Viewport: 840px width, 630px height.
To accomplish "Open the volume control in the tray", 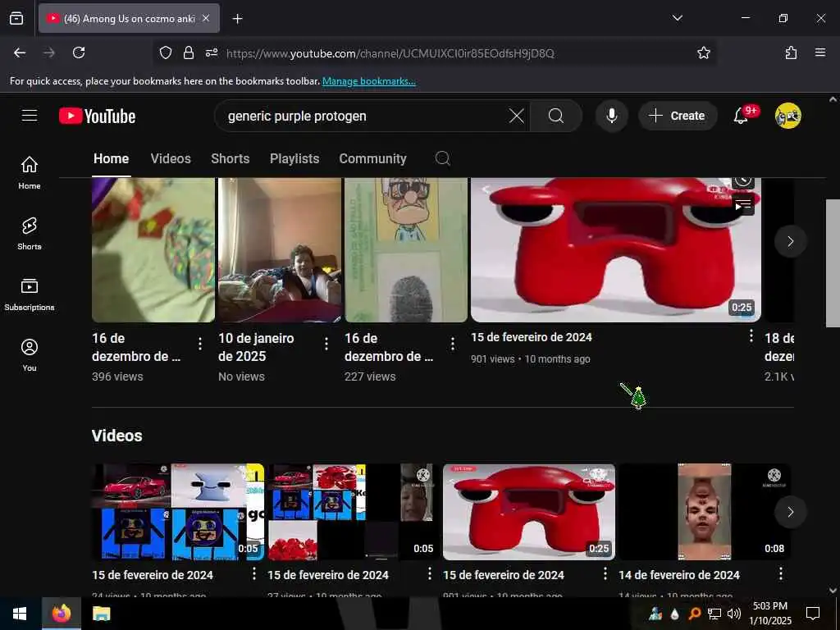I will tap(734, 614).
